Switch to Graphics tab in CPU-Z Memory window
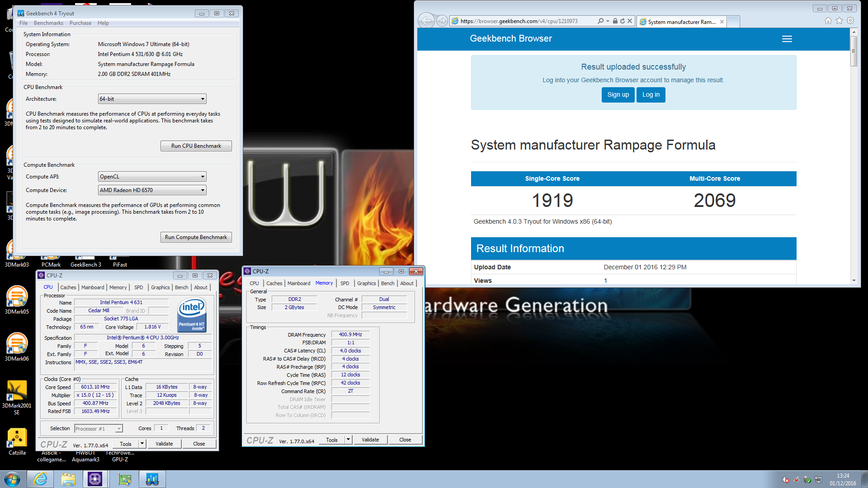868x488 pixels. (x=367, y=283)
